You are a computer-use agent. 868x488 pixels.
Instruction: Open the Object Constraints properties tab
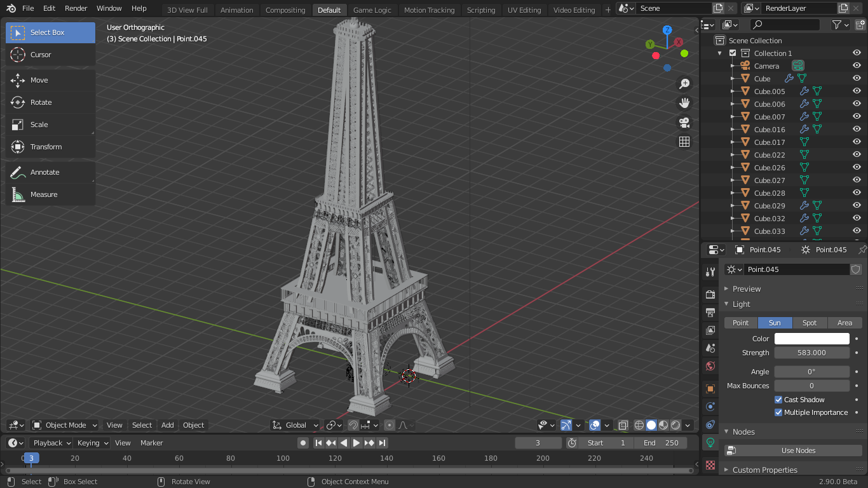(x=710, y=424)
